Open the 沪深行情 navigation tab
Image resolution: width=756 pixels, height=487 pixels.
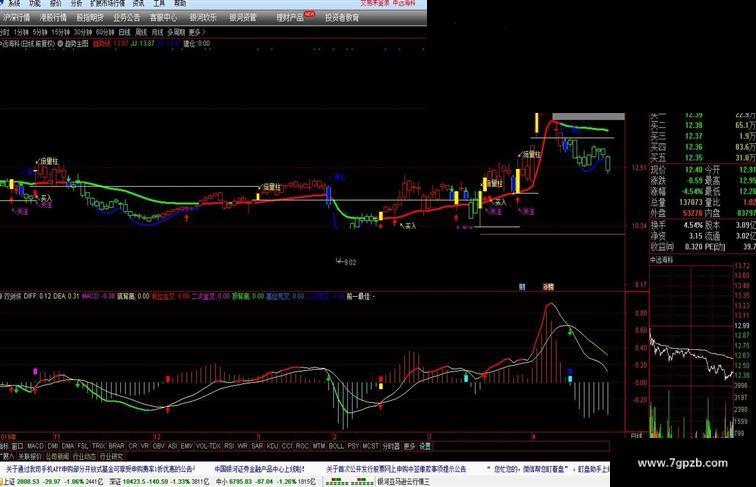coord(16,17)
